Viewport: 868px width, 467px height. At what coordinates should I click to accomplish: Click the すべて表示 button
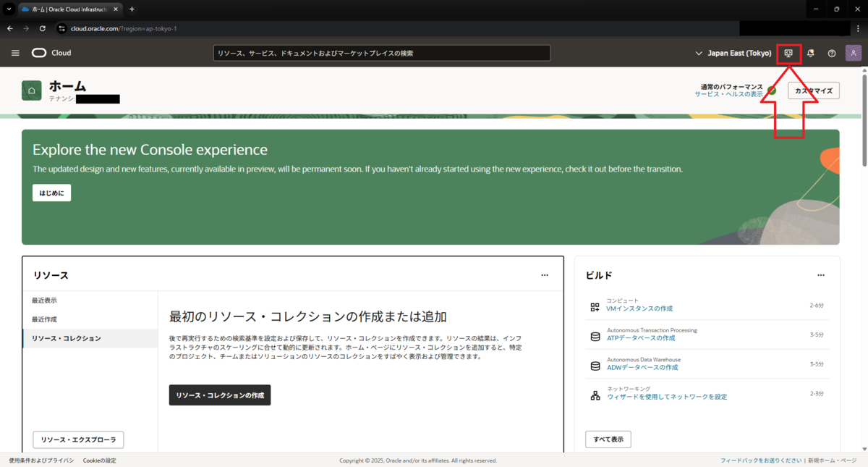608,439
